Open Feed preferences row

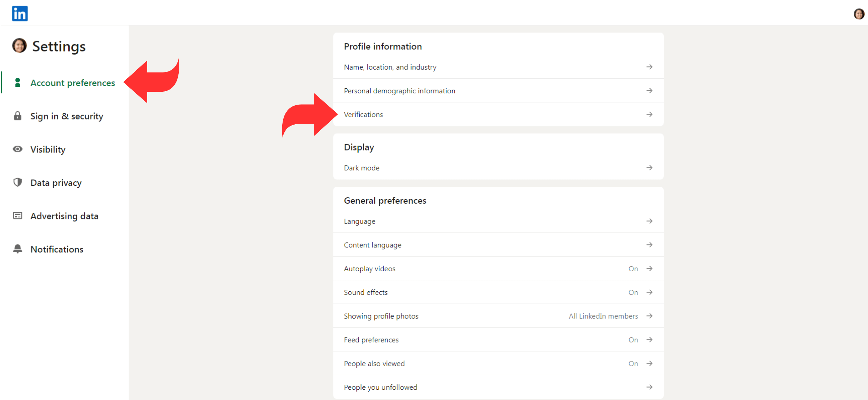click(371, 340)
